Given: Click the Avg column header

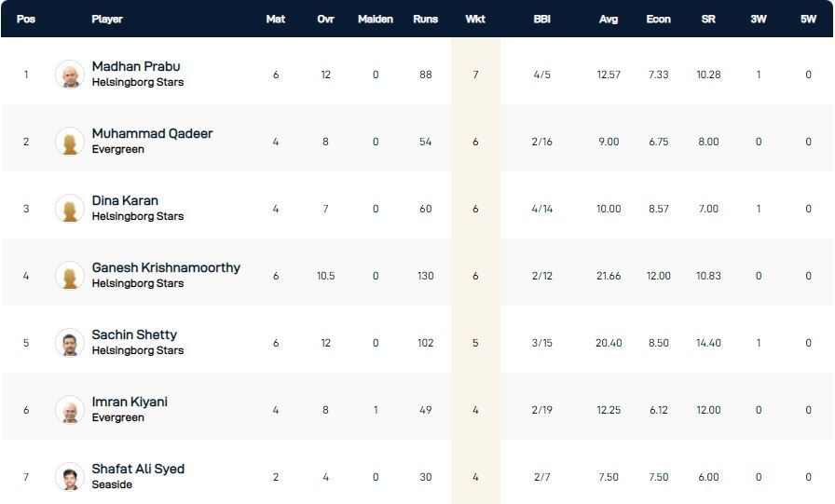Looking at the screenshot, I should 609,19.
